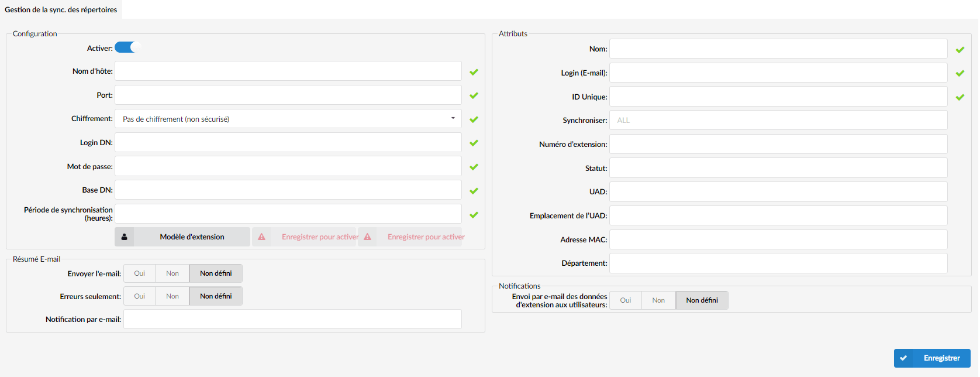Click check icon beside Période de synchronisation

click(x=474, y=215)
